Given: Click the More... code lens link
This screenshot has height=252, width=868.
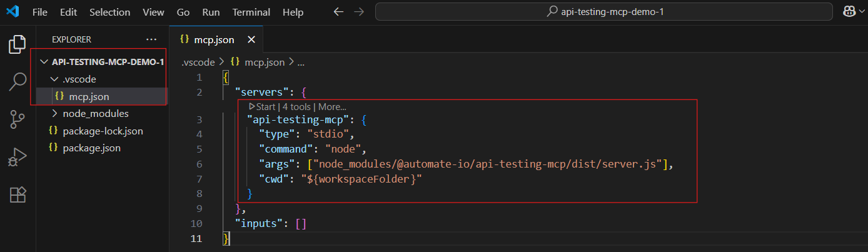Looking at the screenshot, I should (x=332, y=107).
